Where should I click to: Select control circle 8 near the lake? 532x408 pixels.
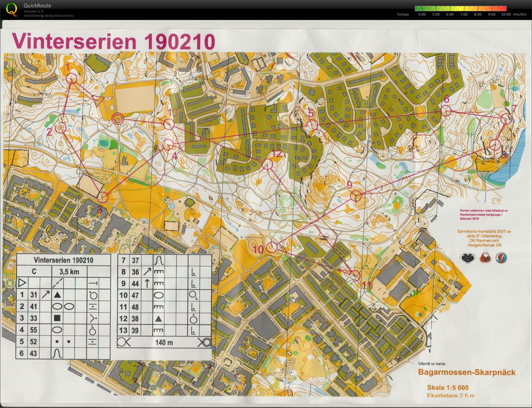(x=495, y=144)
